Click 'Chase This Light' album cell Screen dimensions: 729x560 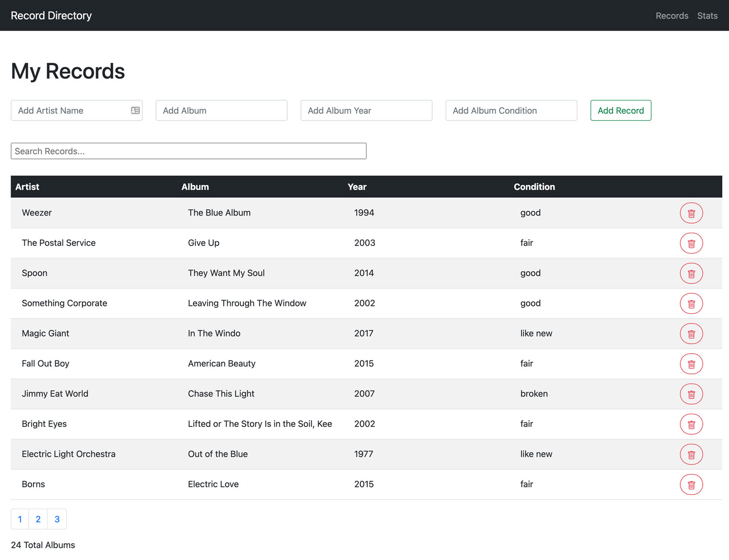(221, 393)
